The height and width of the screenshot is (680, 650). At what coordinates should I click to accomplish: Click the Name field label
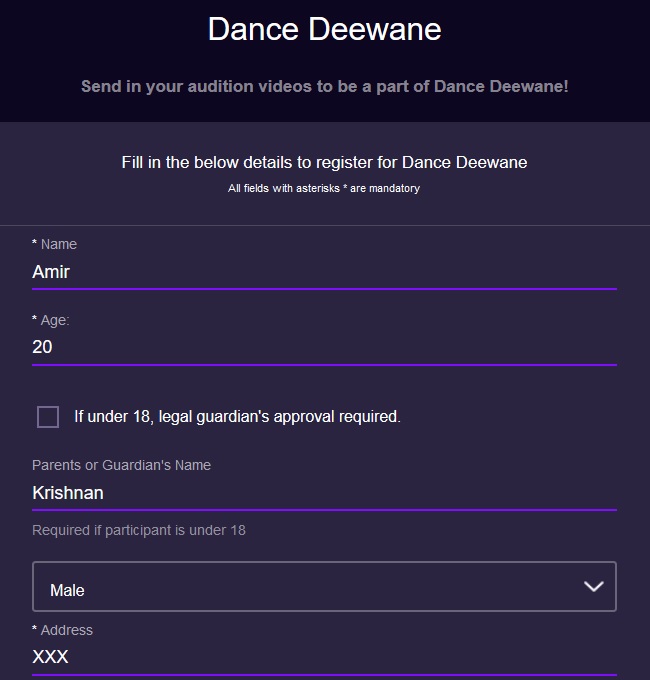(58, 244)
